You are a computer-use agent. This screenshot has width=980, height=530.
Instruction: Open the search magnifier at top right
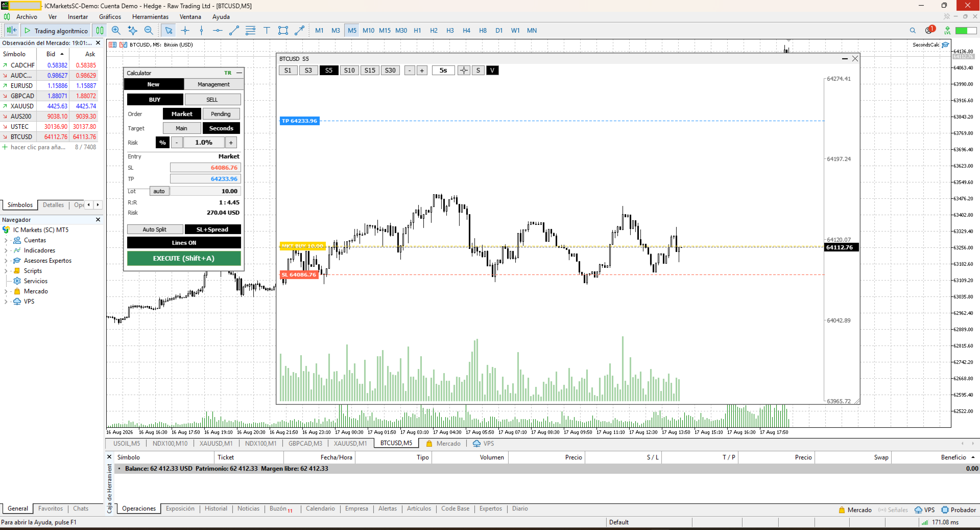tap(913, 31)
